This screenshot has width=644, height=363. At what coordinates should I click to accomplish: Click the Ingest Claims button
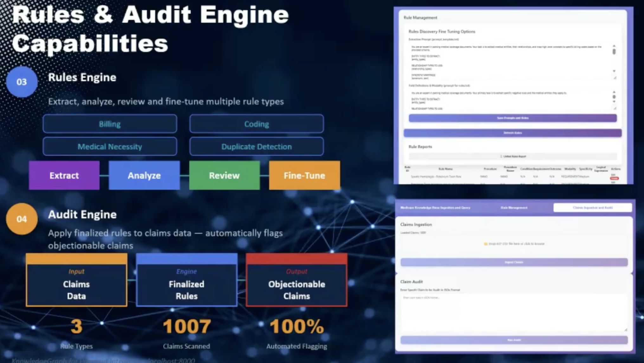(514, 262)
